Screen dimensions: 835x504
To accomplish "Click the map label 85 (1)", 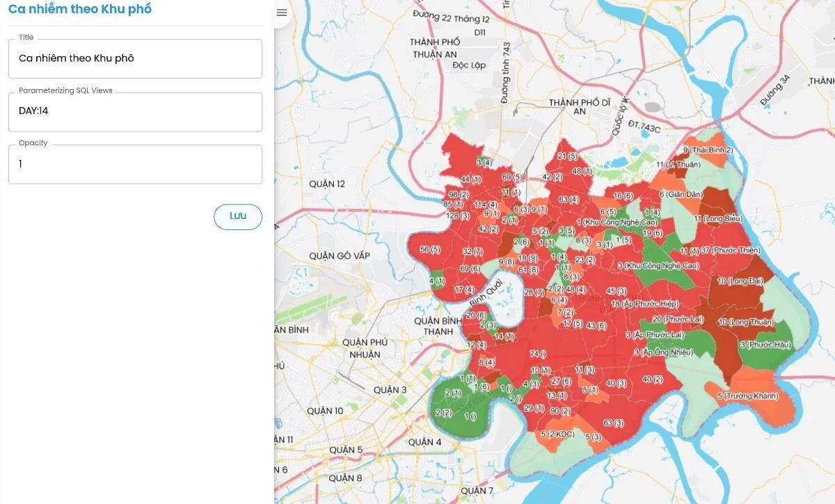I will [x=453, y=204].
